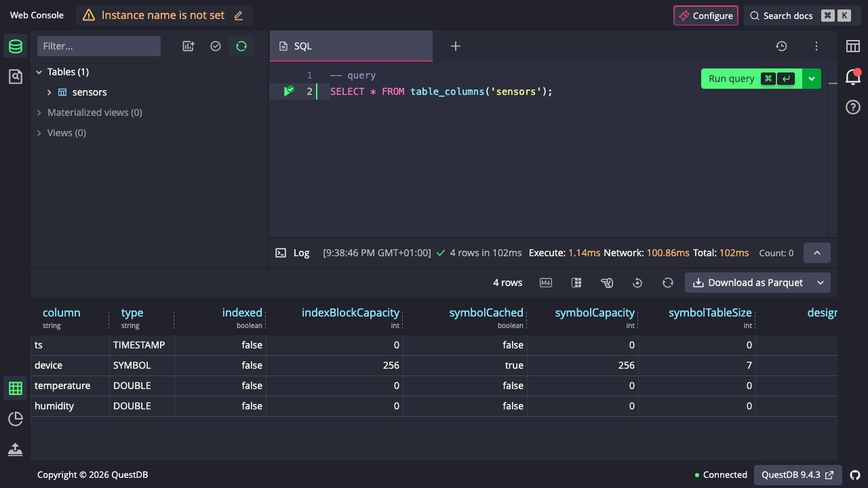Open the download format dropdown arrow
Screen dimensions: 868x488
click(821, 283)
